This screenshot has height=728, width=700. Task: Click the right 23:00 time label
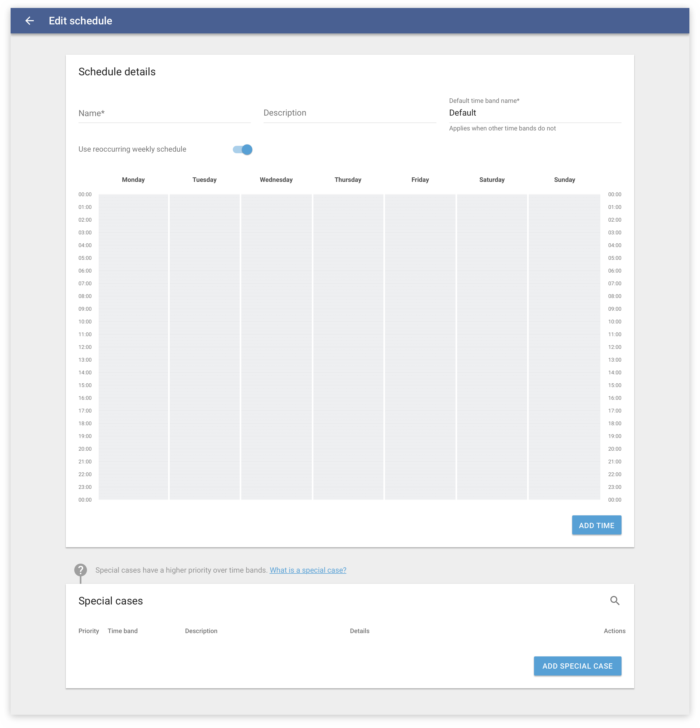[x=615, y=487]
